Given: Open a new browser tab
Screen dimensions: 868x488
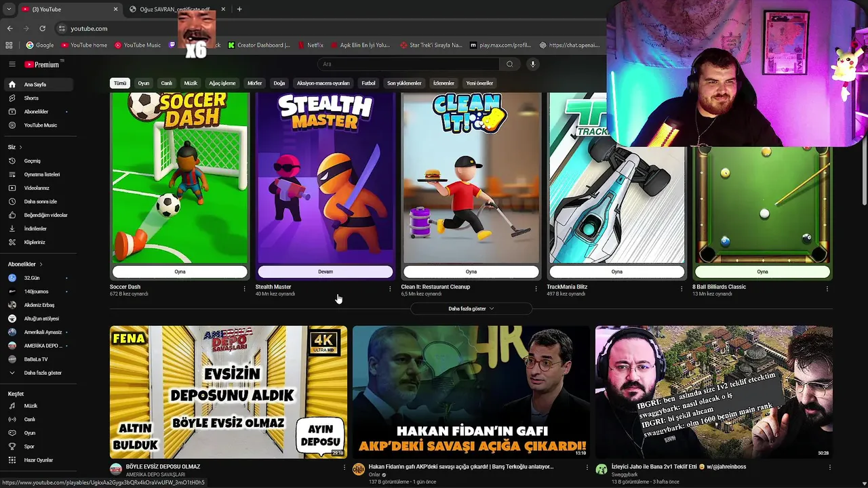Looking at the screenshot, I should 239,9.
